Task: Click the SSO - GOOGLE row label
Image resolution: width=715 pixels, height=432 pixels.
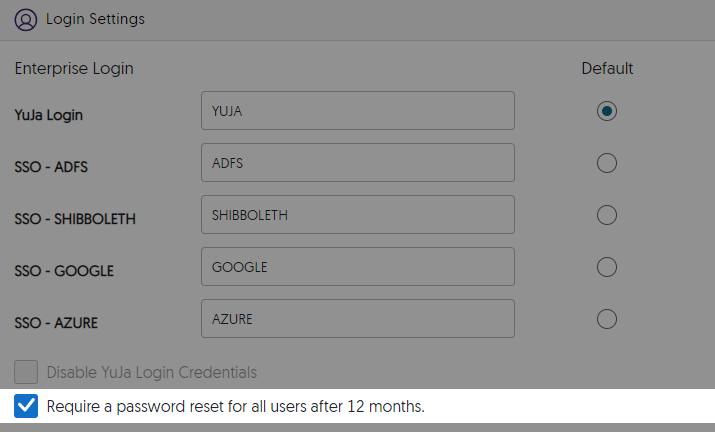Action: (x=64, y=271)
